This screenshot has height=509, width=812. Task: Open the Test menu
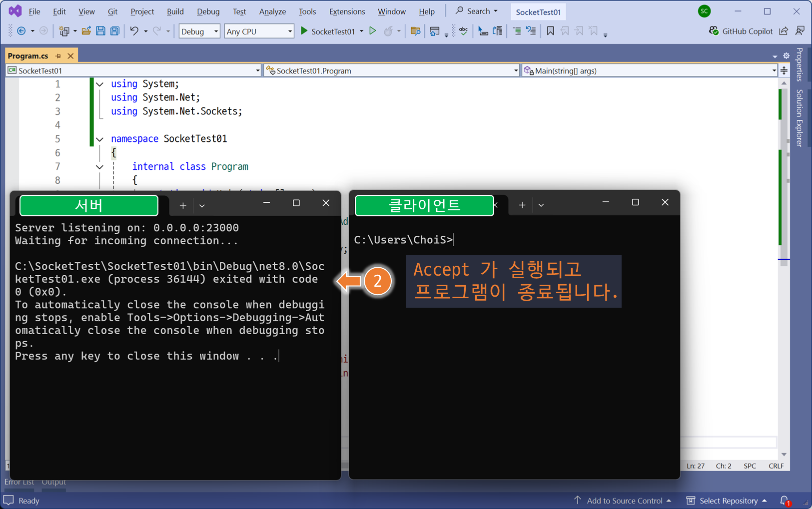239,11
